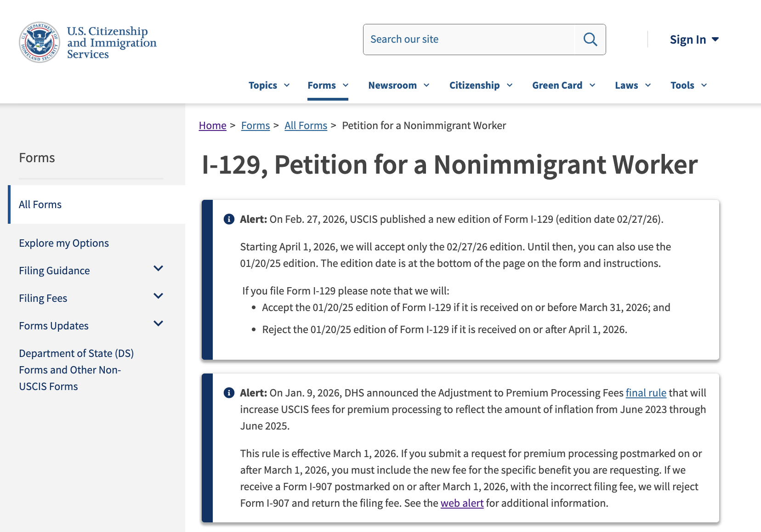Open the Laws navigation menu
This screenshot has width=761, height=532.
pyautogui.click(x=633, y=85)
